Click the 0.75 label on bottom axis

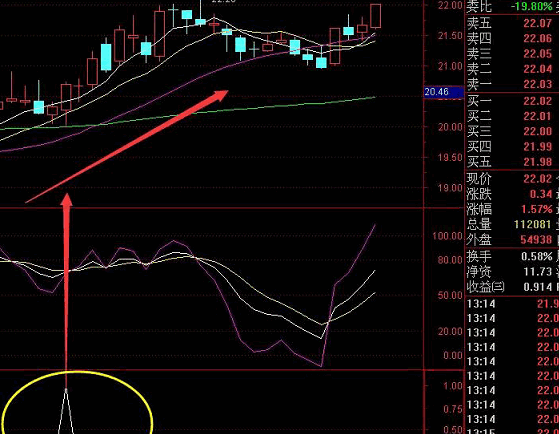click(453, 409)
